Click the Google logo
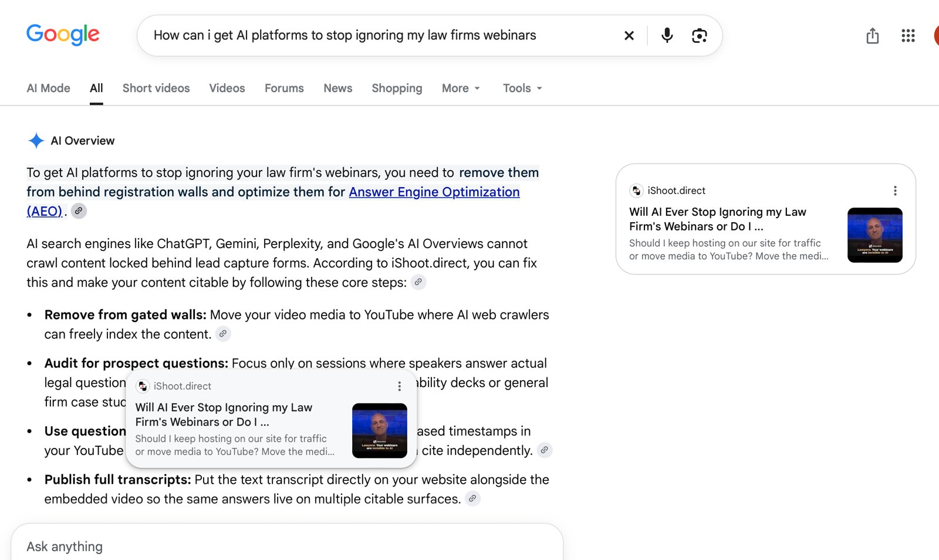Screen dimensions: 939x560 tap(63, 35)
